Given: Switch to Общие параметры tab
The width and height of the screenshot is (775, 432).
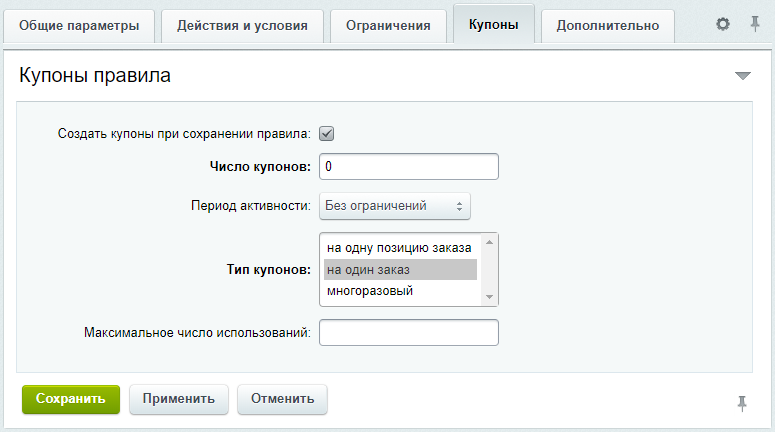Looking at the screenshot, I should click(x=79, y=26).
